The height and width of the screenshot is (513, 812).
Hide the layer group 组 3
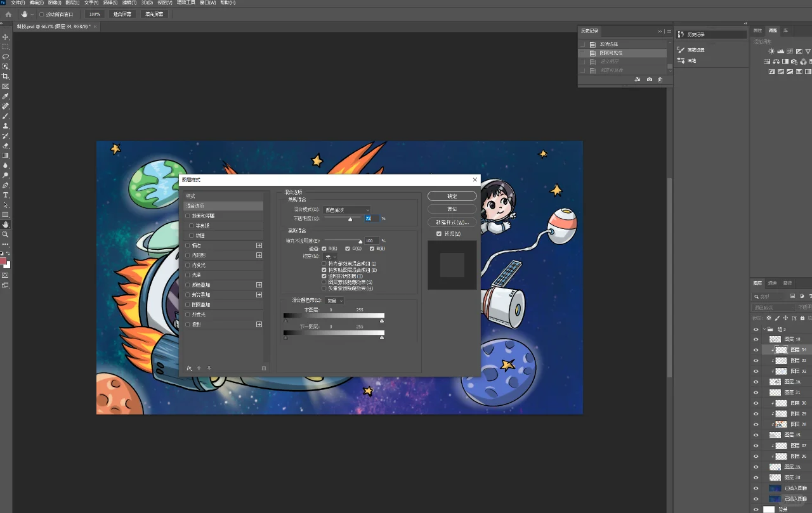(756, 330)
